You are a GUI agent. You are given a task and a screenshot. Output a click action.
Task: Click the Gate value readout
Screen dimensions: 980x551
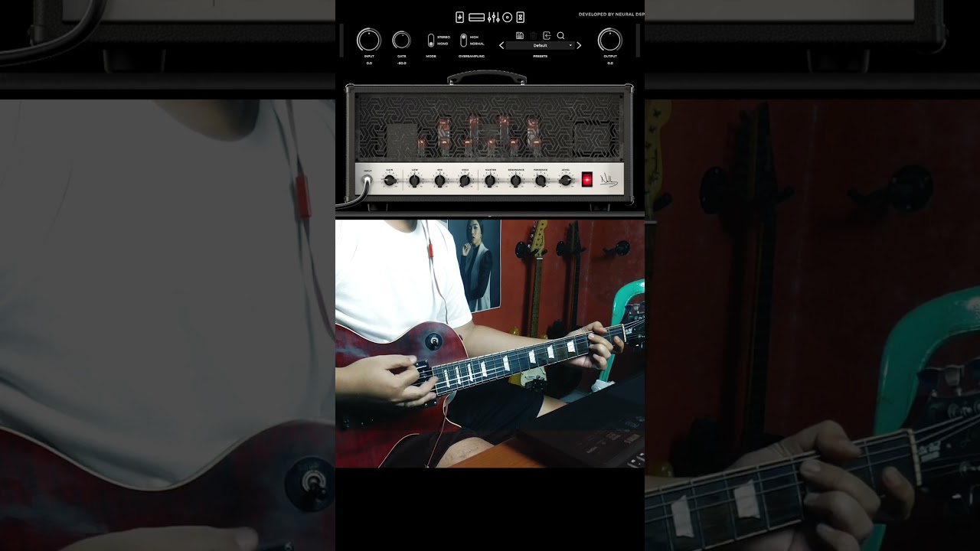point(401,64)
